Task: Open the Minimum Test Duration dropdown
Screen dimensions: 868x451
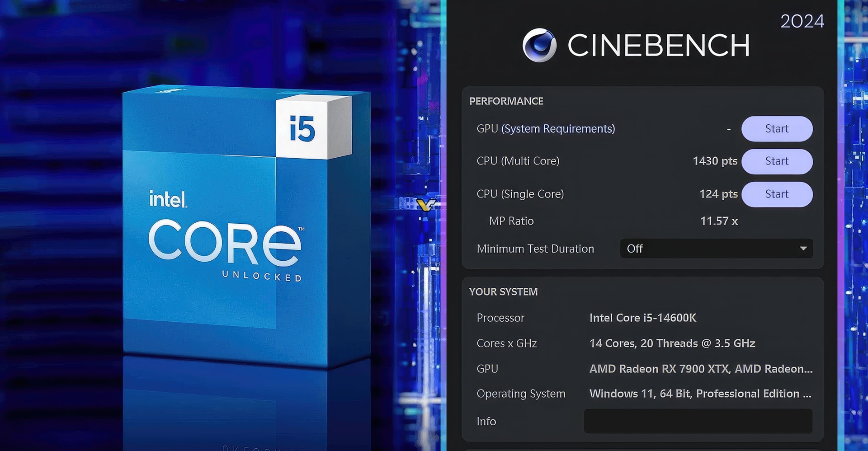Action: [717, 249]
